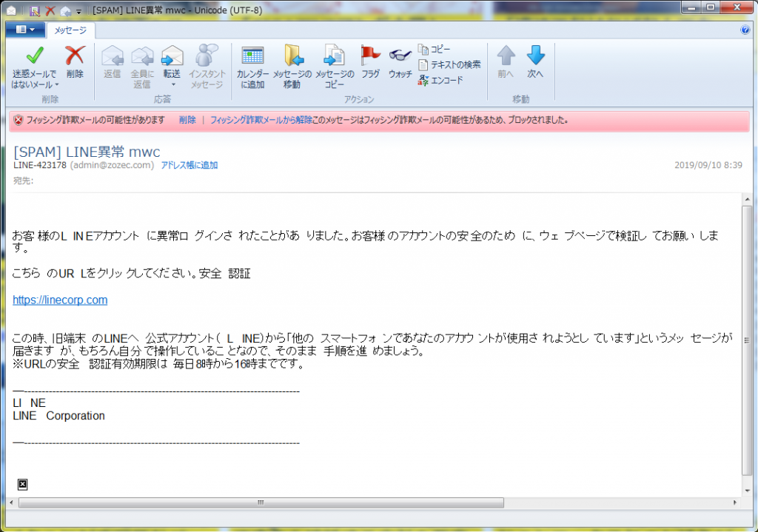The image size is (758, 532).
Task: Click フィッシング詐欺メールから解除 link
Action: point(261,121)
